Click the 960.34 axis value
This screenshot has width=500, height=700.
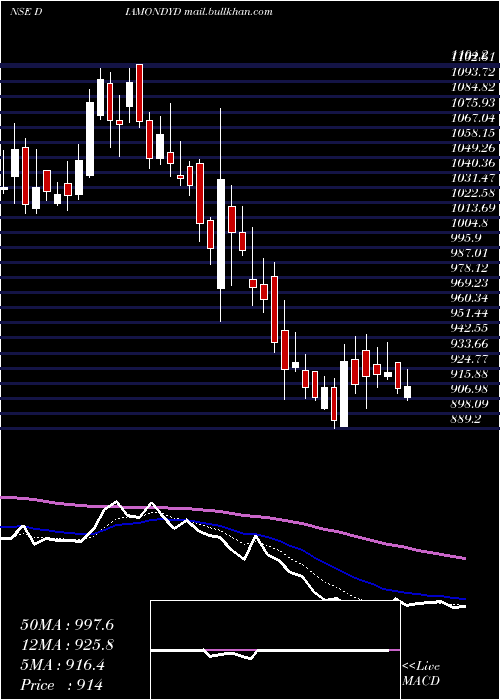(470, 299)
